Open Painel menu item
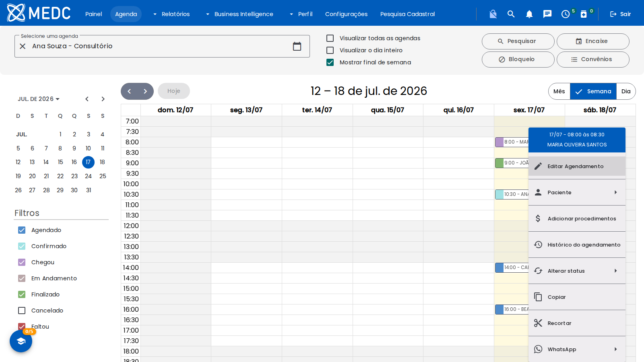 click(x=94, y=14)
